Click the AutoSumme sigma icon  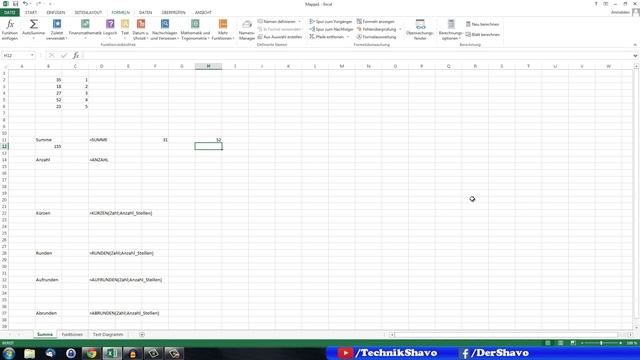33,24
